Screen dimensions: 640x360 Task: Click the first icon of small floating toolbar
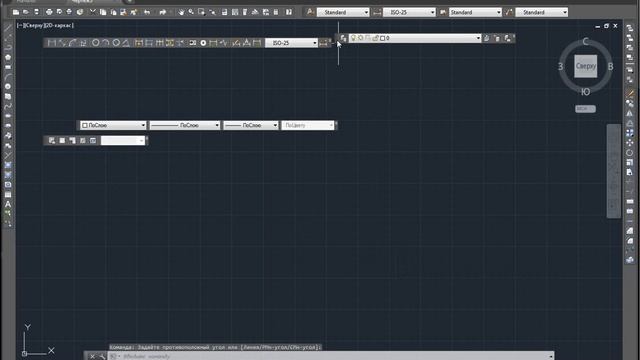[52, 140]
